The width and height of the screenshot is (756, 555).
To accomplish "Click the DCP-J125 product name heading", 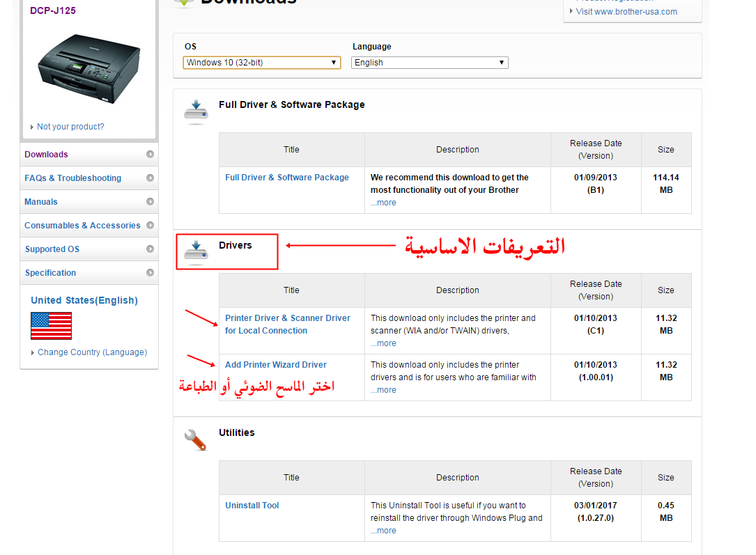I will point(53,10).
